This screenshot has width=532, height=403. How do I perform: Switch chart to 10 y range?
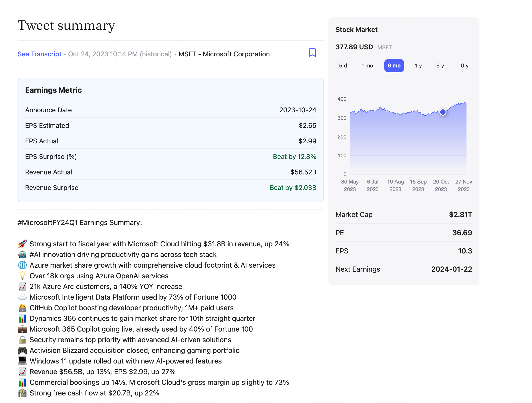[x=463, y=66]
